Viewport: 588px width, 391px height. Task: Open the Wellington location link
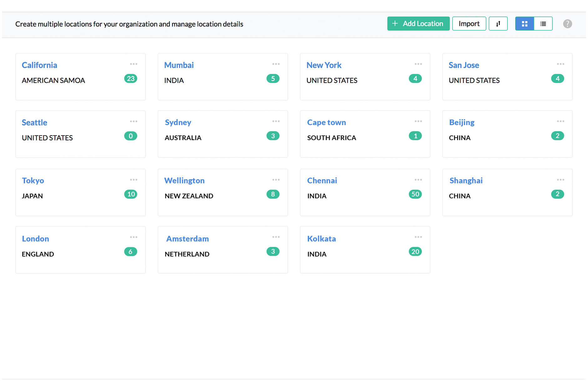(x=185, y=180)
